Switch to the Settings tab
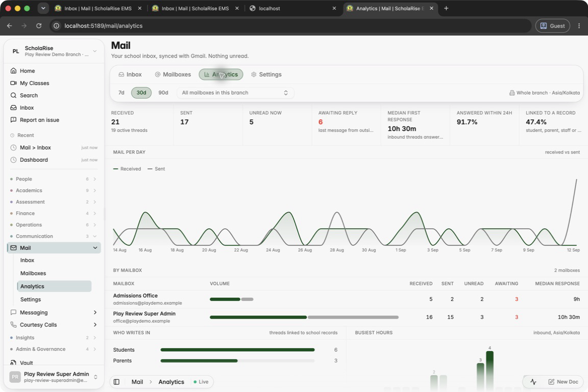The image size is (588, 392). pyautogui.click(x=266, y=75)
